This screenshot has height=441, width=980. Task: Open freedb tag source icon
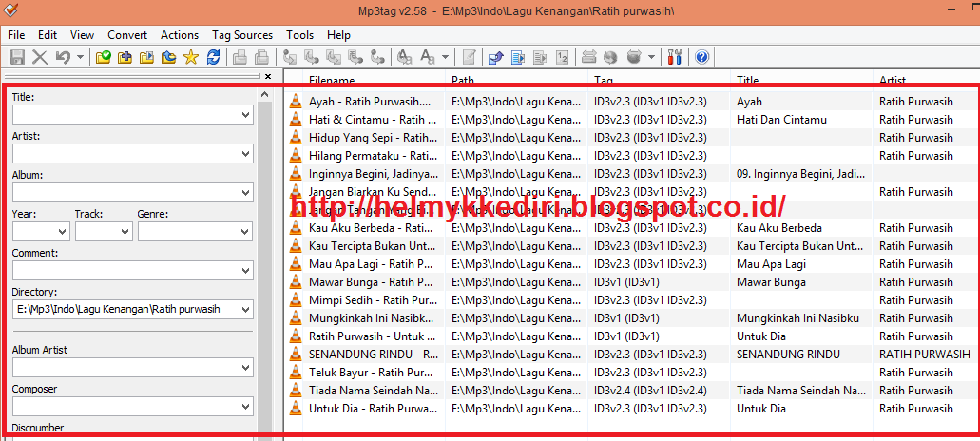(588, 57)
